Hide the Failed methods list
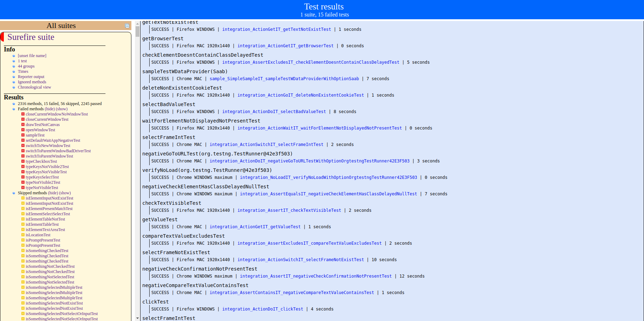Viewport: 644px width, 321px height. point(50,109)
